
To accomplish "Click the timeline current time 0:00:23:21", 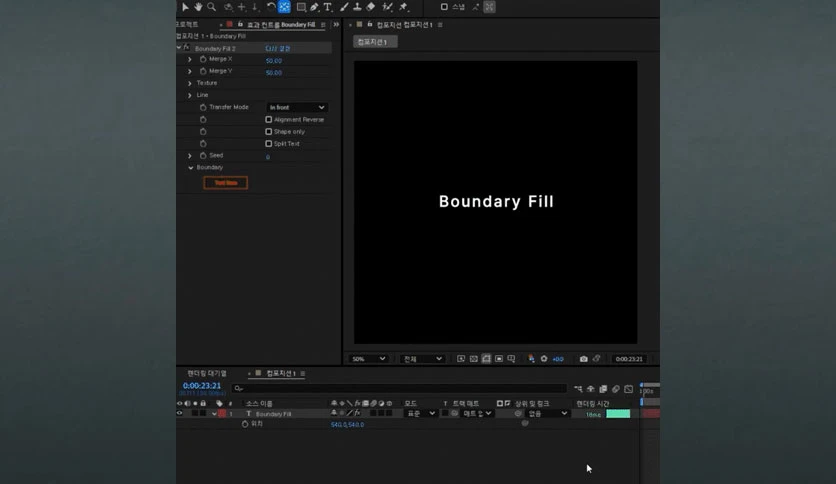I will pos(202,385).
